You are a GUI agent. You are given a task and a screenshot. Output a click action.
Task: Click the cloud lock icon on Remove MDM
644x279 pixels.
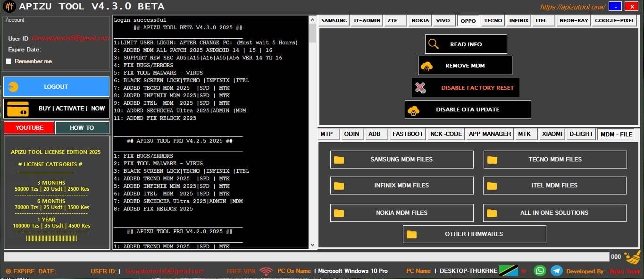(427, 66)
